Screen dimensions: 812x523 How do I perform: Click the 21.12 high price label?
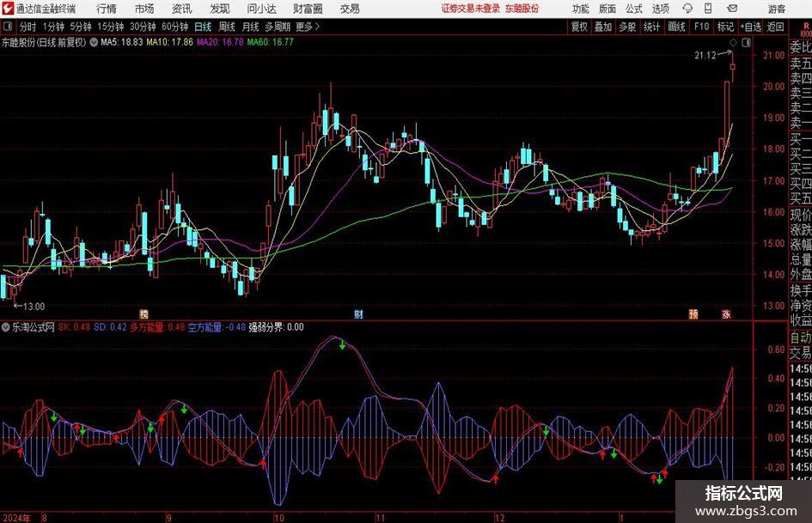click(705, 55)
